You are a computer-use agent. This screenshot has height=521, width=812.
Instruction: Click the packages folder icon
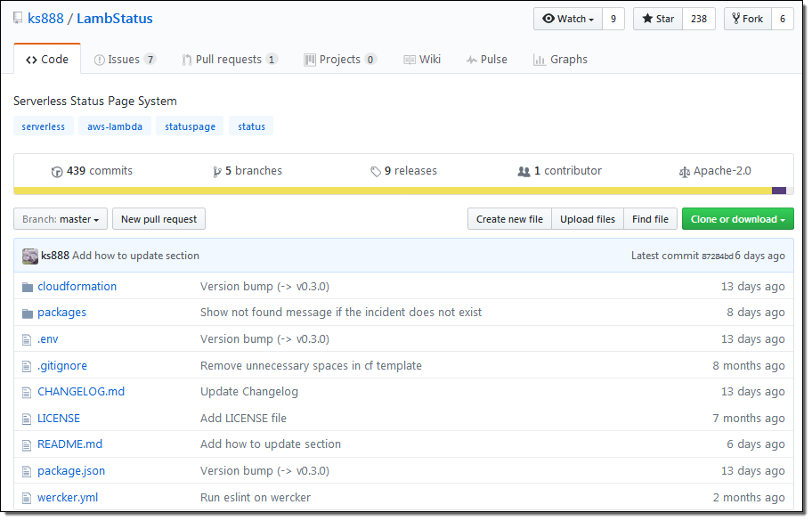click(28, 313)
